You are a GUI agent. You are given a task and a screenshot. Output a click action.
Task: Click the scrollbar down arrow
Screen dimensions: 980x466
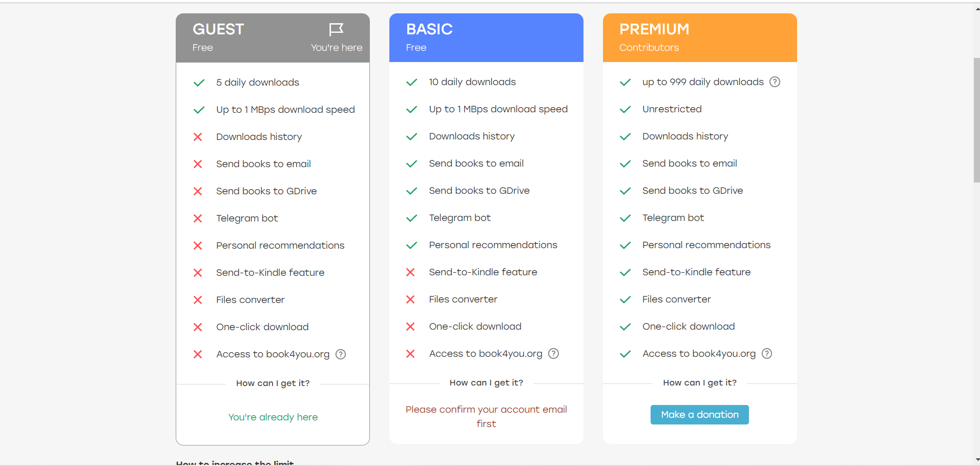pyautogui.click(x=977, y=460)
